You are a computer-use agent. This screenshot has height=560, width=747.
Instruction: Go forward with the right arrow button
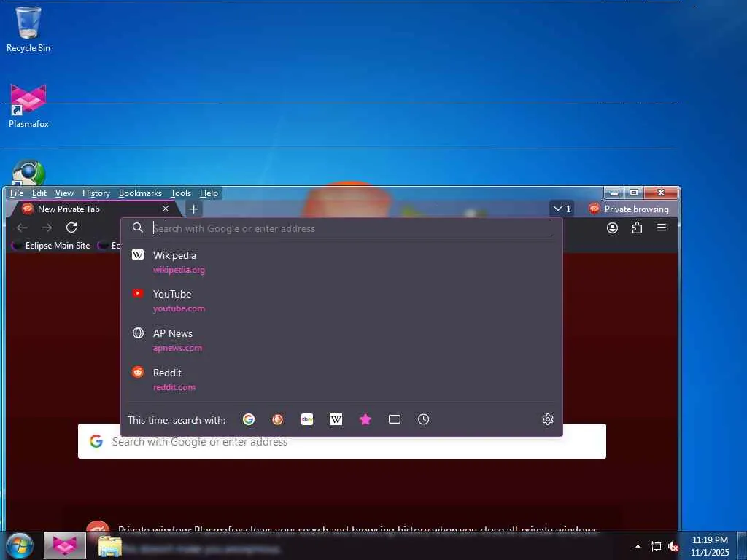(47, 227)
